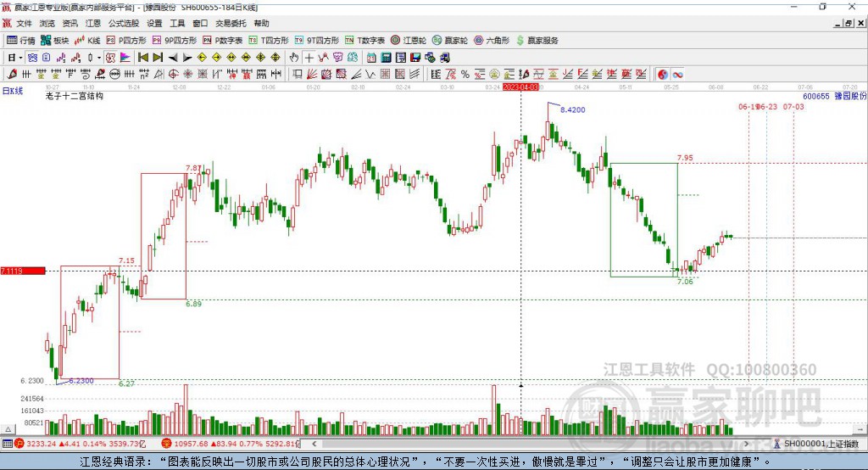The width and height of the screenshot is (868, 470).
Task: Jump to last bar with green skip-right icon
Action: pos(158,58)
